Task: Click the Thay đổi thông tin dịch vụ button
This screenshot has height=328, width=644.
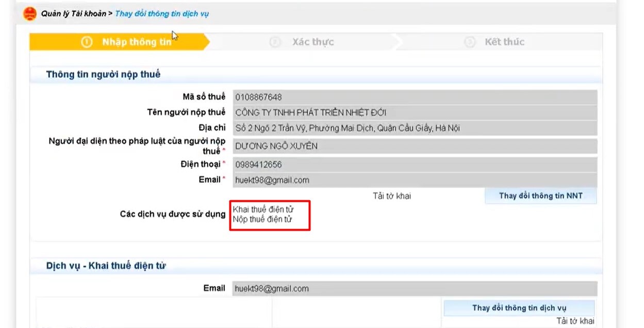Action: pos(519,308)
